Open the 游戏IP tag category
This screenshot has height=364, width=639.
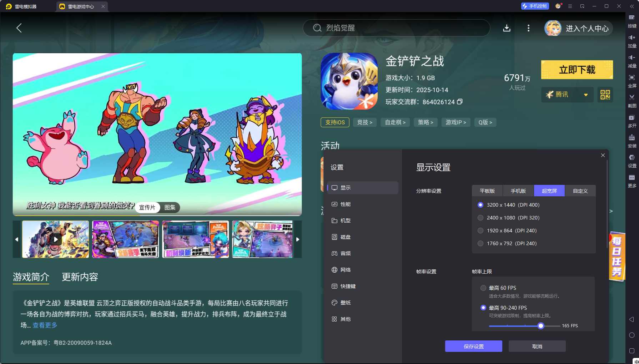coord(456,122)
